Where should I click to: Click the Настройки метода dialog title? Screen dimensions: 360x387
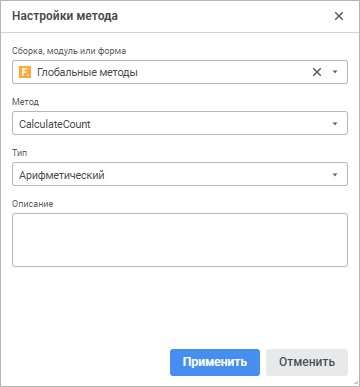[x=65, y=16]
